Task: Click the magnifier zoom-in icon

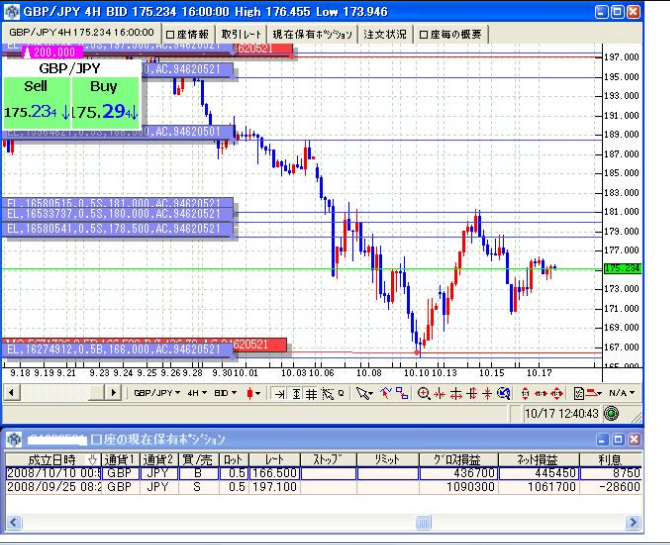Action: 424,394
